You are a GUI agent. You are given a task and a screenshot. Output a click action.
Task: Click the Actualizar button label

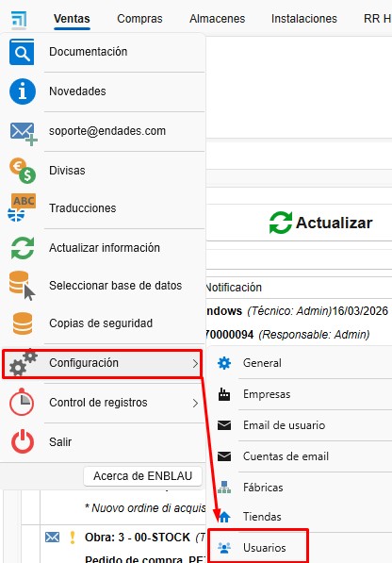pyautogui.click(x=335, y=223)
